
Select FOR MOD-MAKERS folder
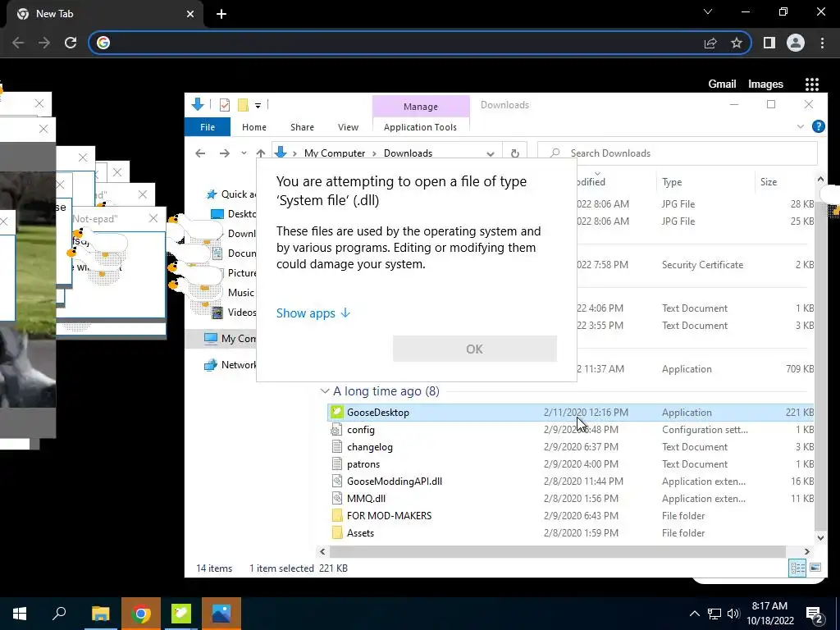coord(571,516)
